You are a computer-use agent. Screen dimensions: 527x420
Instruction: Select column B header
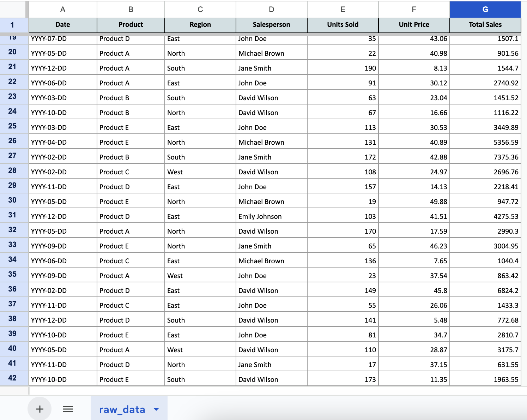131,10
